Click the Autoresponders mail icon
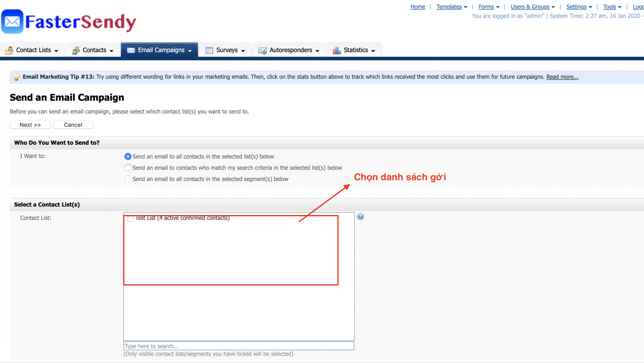644x363 pixels. (262, 51)
